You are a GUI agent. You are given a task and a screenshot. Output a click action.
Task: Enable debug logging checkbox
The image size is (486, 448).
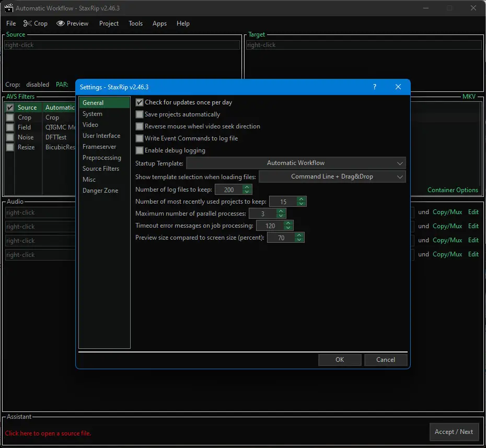click(140, 150)
